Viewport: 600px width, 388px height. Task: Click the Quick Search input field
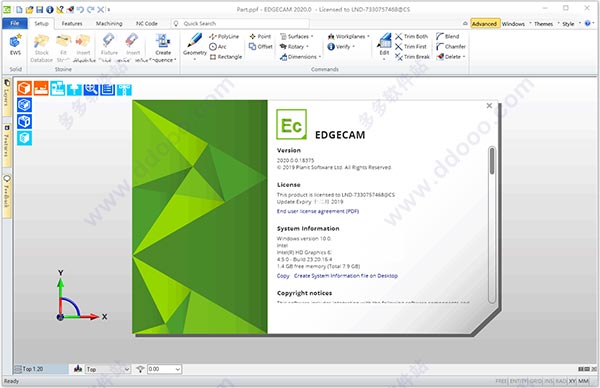point(240,23)
